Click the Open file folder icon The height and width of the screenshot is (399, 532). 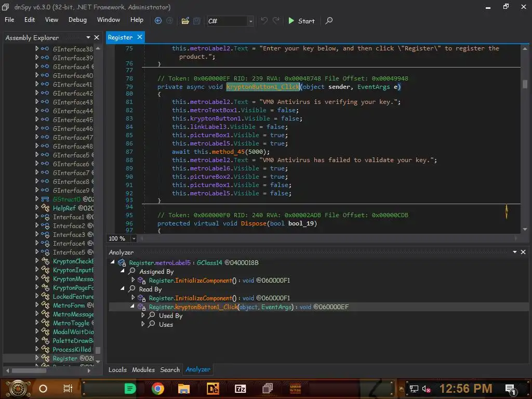click(185, 21)
